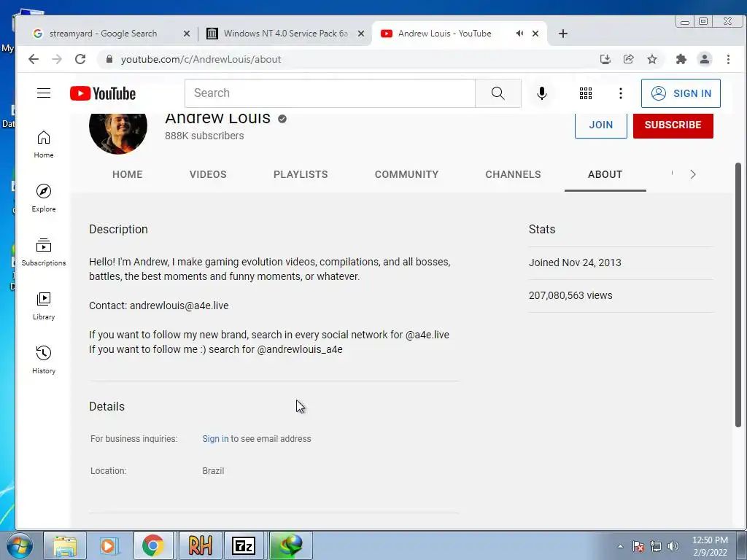Click the '888K subscribers' text
Viewport: 747px width, 560px height.
pos(204,136)
